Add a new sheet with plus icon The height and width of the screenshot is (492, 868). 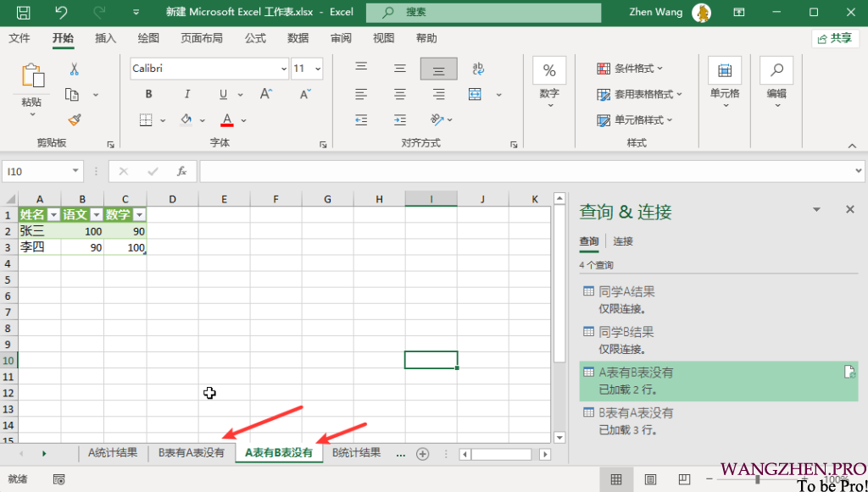[422, 454]
